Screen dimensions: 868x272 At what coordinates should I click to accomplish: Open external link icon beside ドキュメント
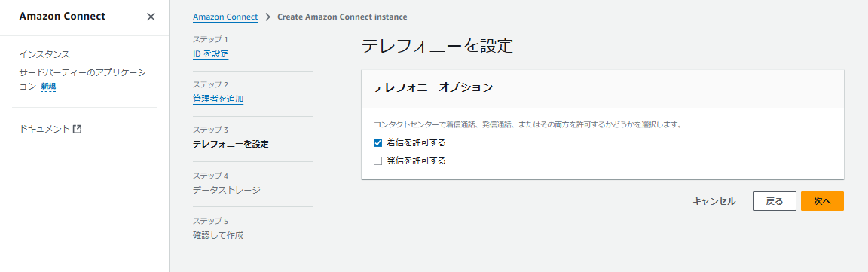[78, 129]
